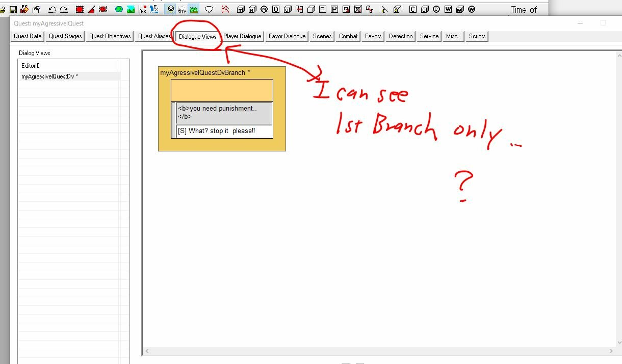Click the Undo arrow icon
Viewport: 622px width, 364px height.
(52, 10)
